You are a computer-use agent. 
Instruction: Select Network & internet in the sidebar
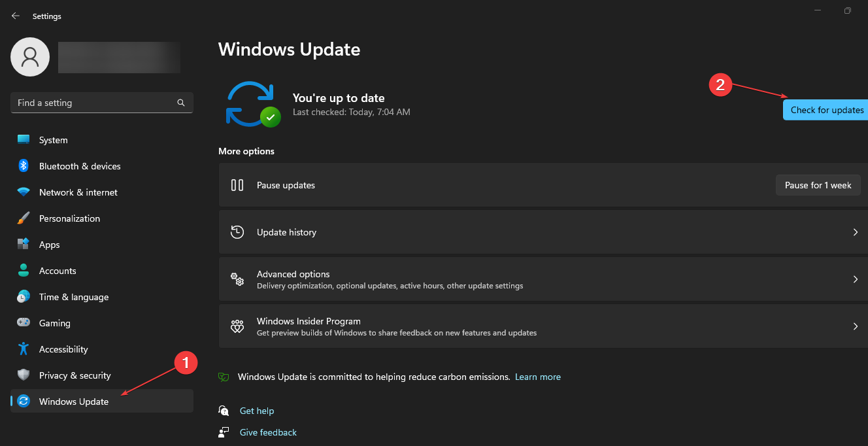coord(79,192)
